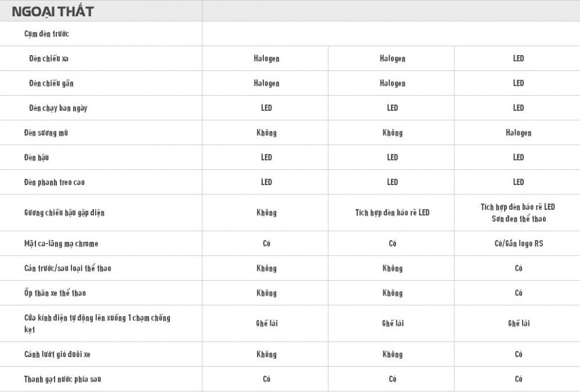Select Cánh lướt gió đuôi xe label
Viewport: 580px width, 392px height.
point(57,354)
